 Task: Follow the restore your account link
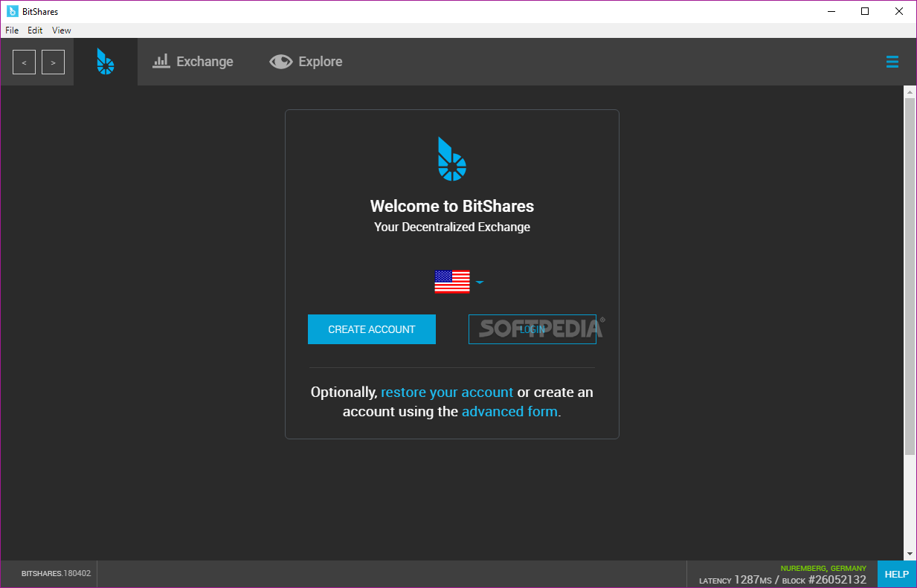click(x=447, y=392)
